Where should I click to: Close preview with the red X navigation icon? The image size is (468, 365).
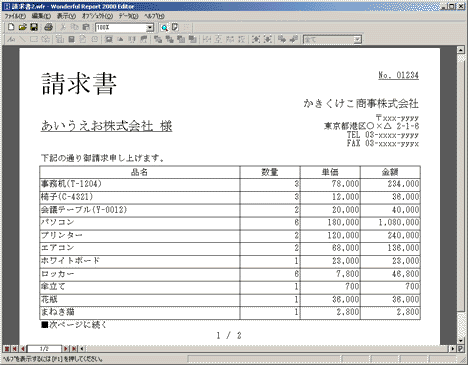point(7,349)
